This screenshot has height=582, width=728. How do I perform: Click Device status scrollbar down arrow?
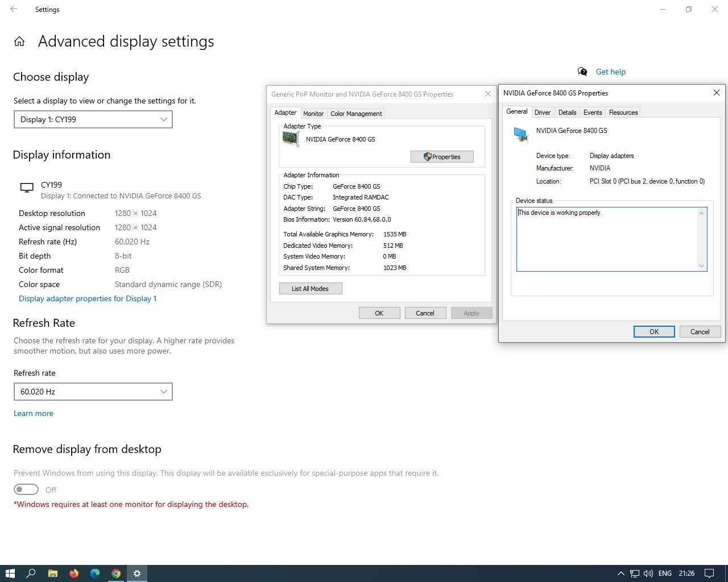[x=701, y=265]
